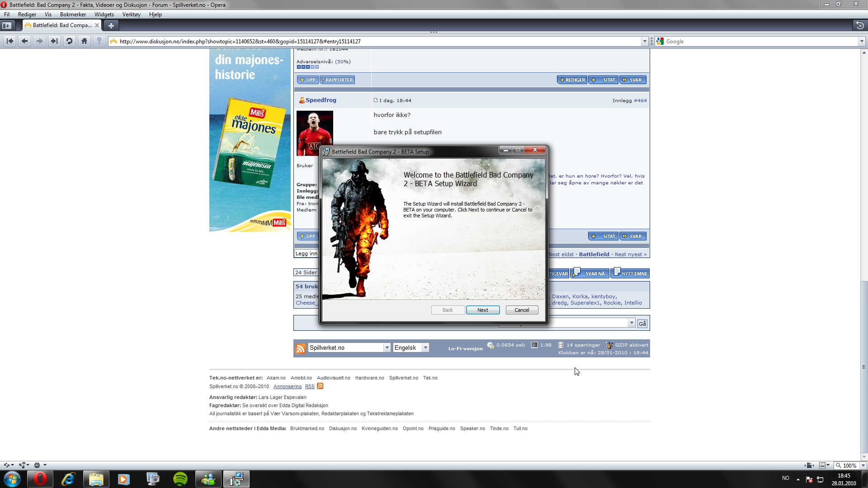Expand the Engelsk language dropdown
868x488 pixels.
(425, 347)
